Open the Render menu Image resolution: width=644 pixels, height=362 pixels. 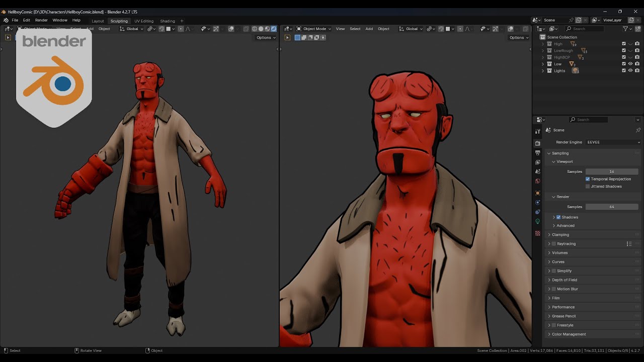tap(41, 21)
